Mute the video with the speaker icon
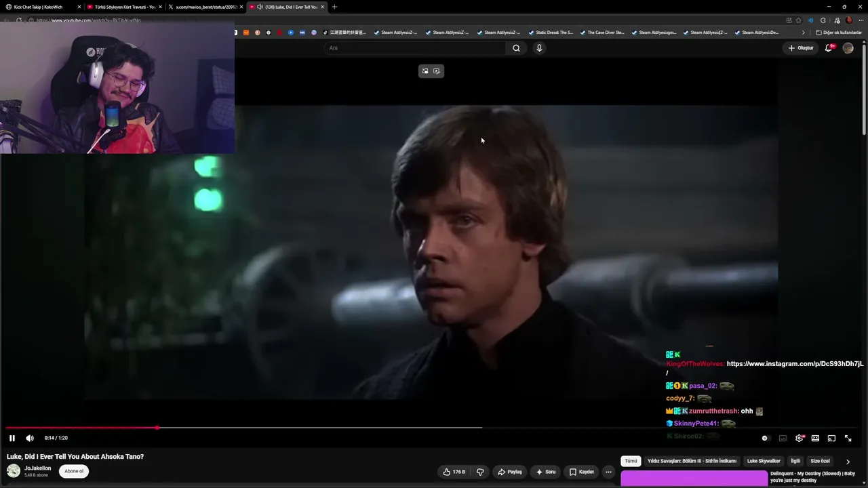The height and width of the screenshot is (488, 868). (30, 438)
